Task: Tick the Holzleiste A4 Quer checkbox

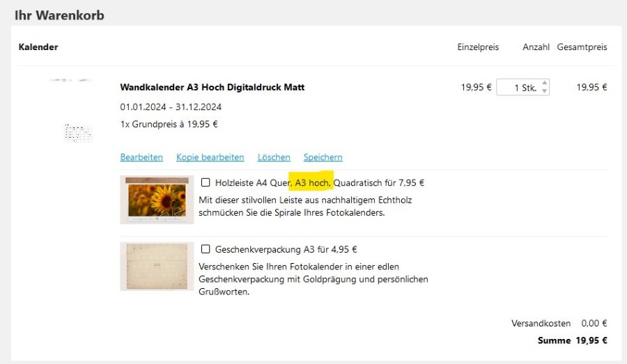Action: pyautogui.click(x=206, y=182)
